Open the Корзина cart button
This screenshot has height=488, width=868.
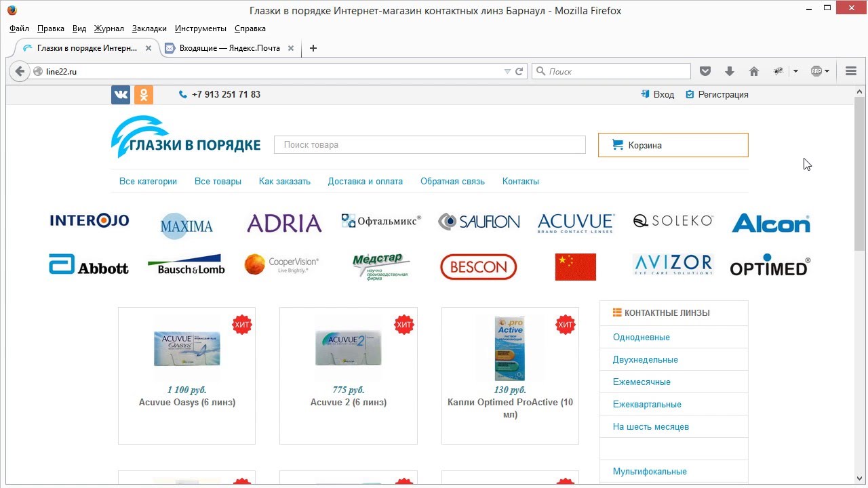pyautogui.click(x=673, y=145)
